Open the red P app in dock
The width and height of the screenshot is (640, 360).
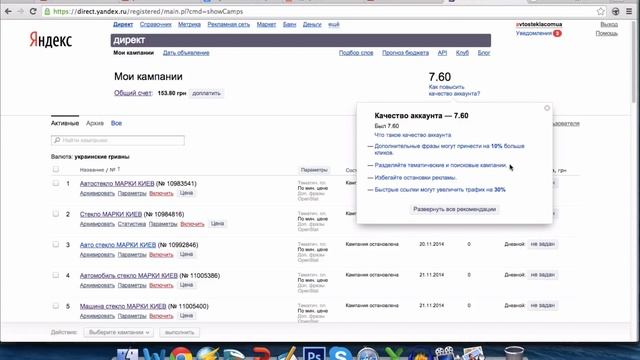[261, 354]
